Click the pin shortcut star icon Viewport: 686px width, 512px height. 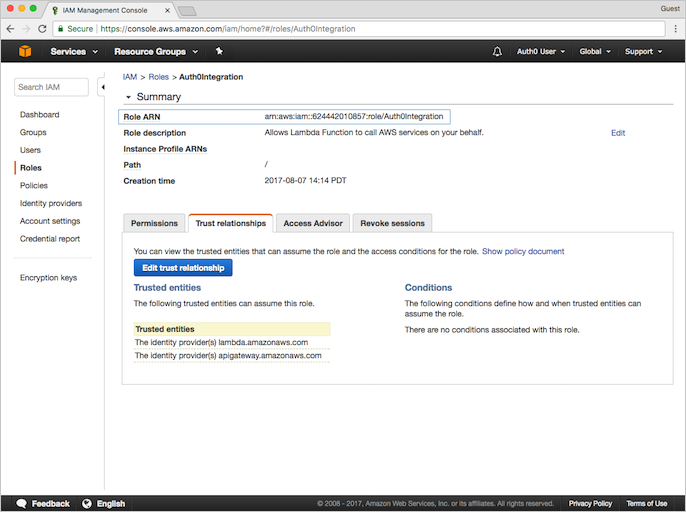(x=219, y=51)
